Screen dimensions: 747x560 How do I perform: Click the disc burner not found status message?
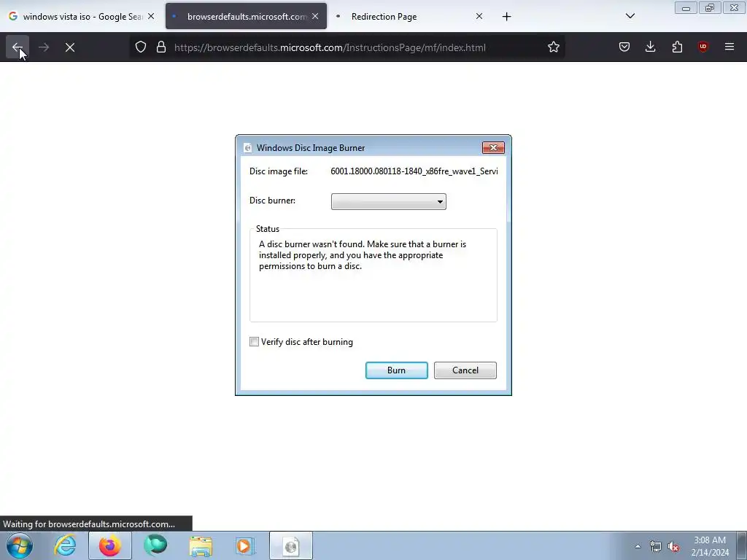362,255
